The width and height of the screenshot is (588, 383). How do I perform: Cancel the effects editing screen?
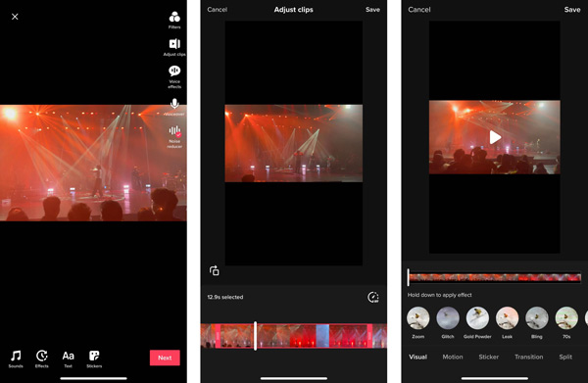(x=419, y=10)
